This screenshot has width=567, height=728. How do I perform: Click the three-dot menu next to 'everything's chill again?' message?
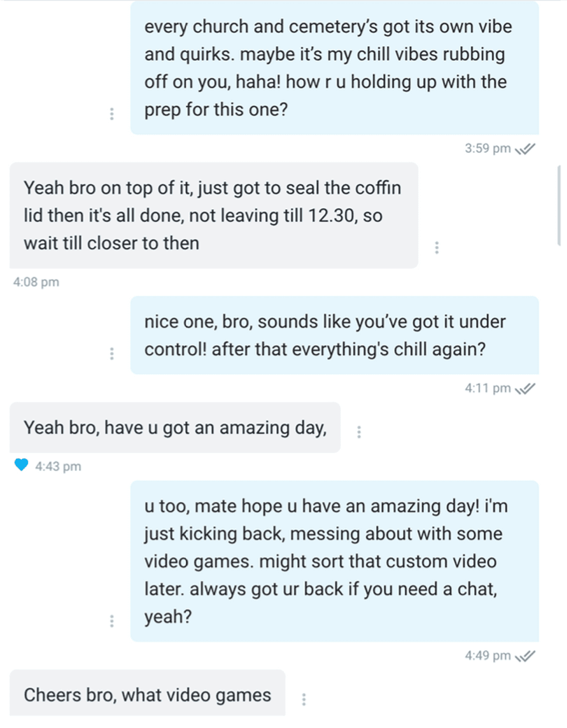[x=111, y=353]
